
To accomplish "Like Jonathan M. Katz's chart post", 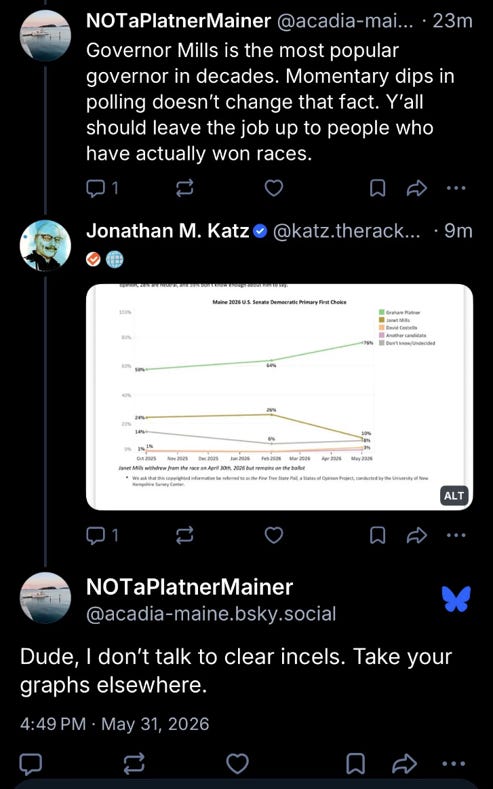I will (274, 535).
